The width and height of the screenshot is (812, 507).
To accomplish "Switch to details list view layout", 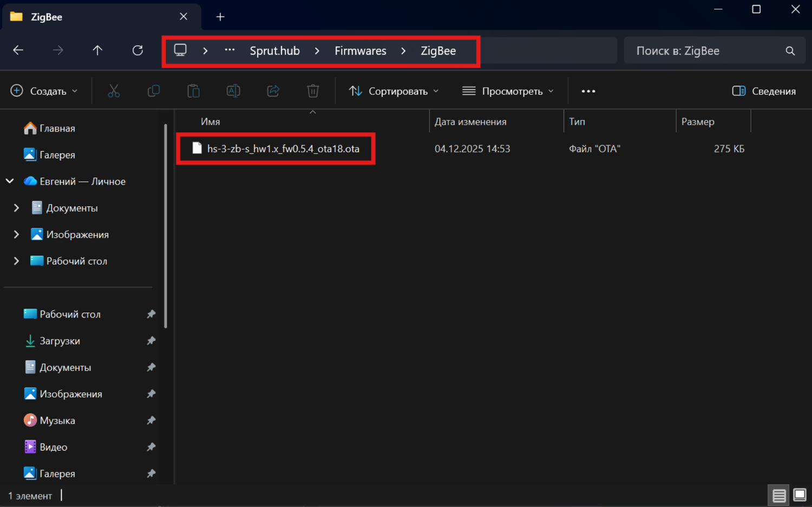I will coord(779,495).
